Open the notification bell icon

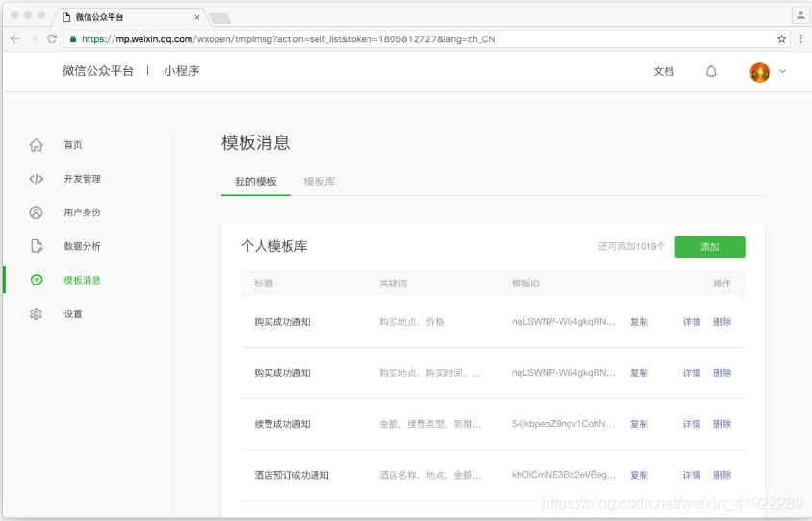click(712, 71)
